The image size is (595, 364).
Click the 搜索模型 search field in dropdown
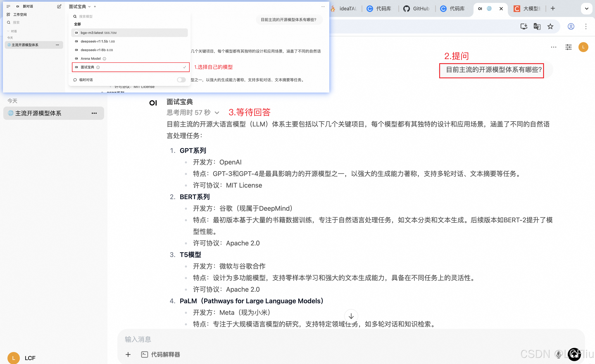click(x=129, y=17)
